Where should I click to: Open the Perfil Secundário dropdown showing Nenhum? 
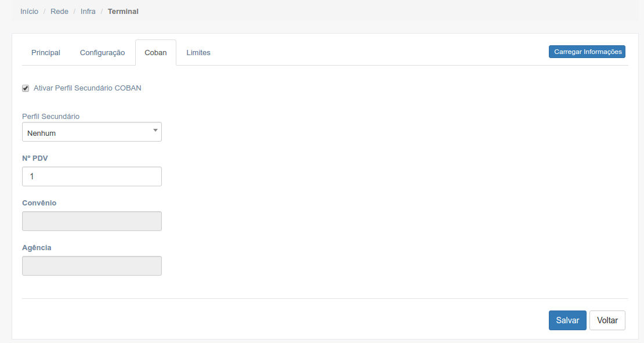coord(92,132)
